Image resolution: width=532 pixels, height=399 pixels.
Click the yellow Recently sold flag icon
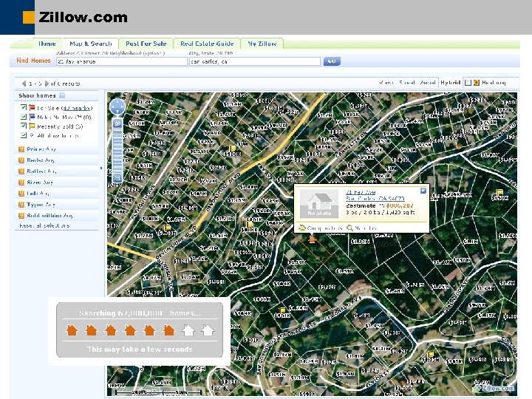click(32, 126)
